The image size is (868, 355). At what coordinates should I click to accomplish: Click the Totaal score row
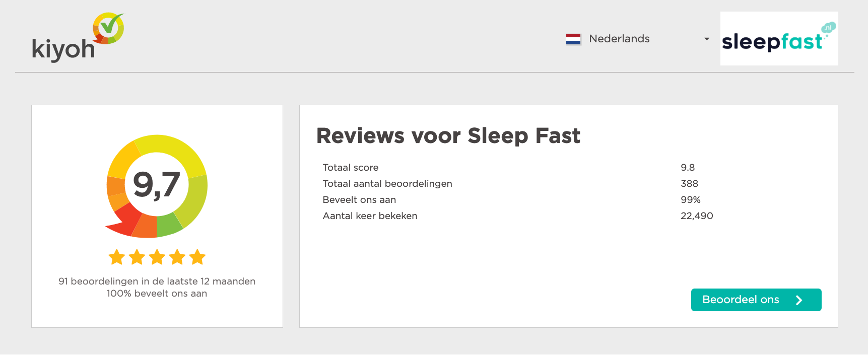point(351,167)
